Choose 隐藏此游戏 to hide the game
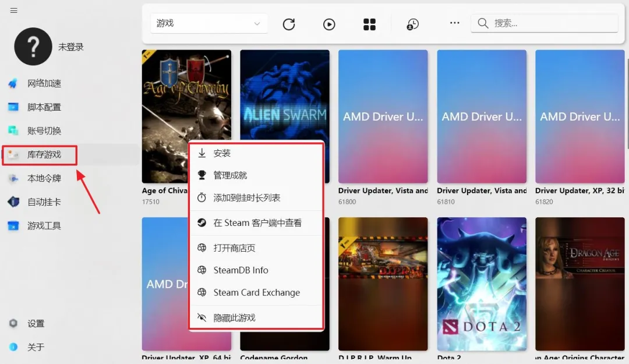The width and height of the screenshot is (629, 364). click(256, 318)
